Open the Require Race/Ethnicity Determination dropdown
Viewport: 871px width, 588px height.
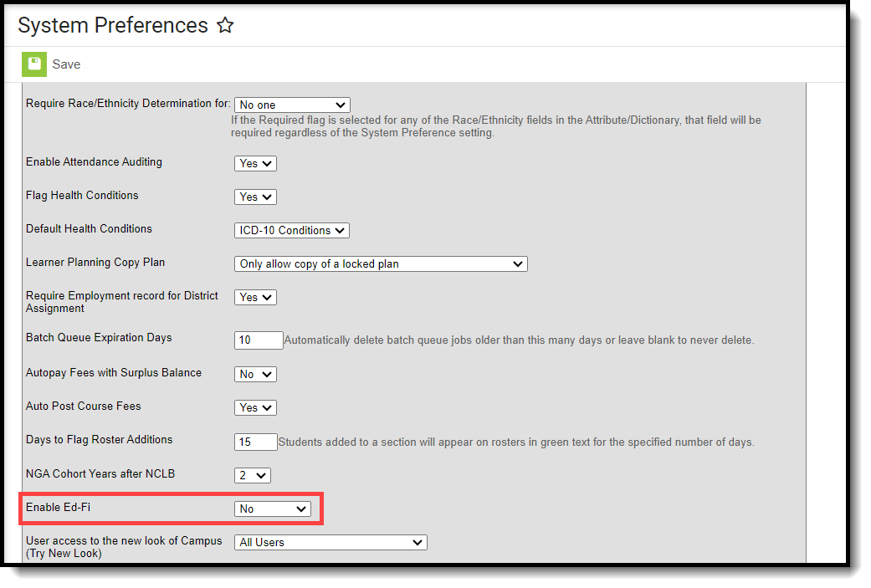[292, 105]
